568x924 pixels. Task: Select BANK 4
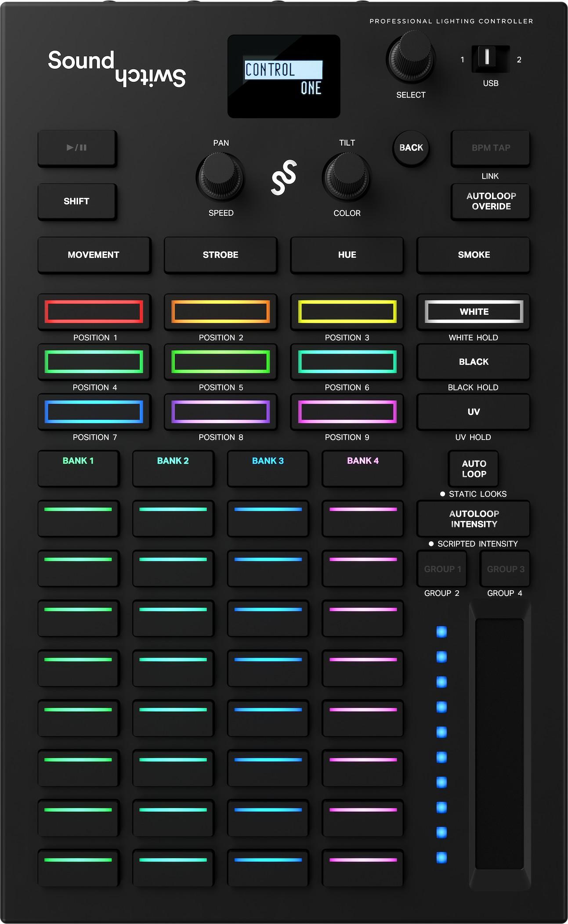[363, 469]
